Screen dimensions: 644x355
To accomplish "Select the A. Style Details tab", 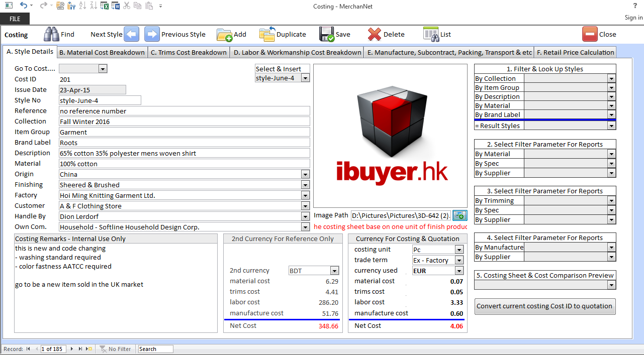I will click(x=30, y=52).
